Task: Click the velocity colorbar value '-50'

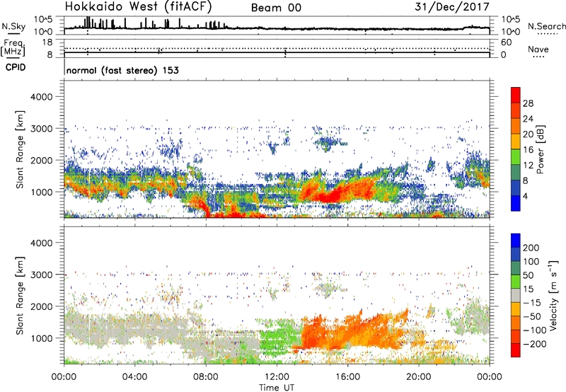Action: [x=533, y=316]
